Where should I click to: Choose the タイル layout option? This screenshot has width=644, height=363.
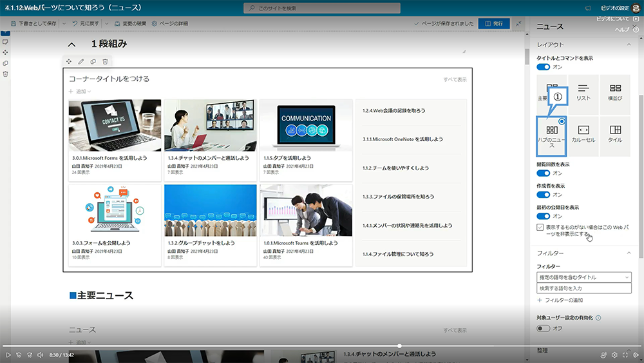coord(615,135)
